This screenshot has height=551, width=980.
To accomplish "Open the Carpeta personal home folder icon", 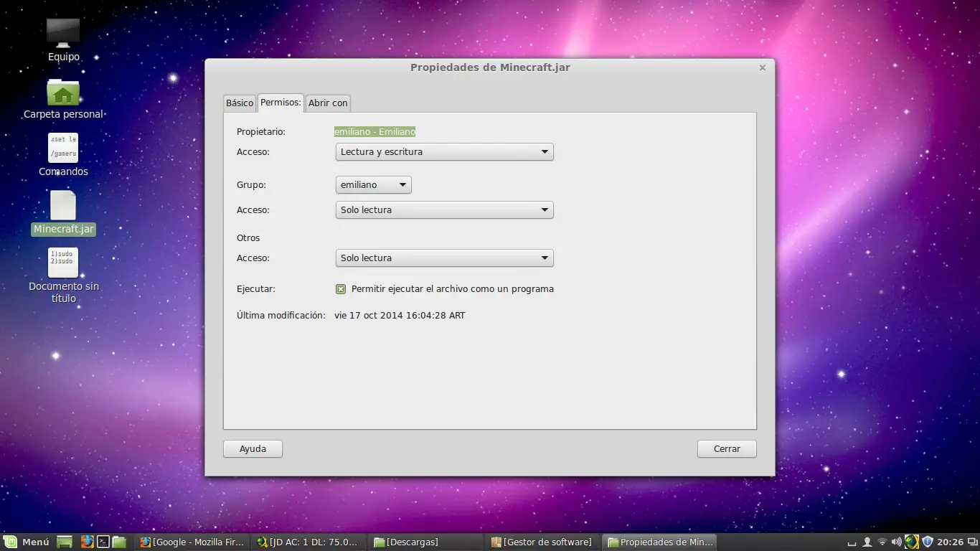I will [x=63, y=92].
